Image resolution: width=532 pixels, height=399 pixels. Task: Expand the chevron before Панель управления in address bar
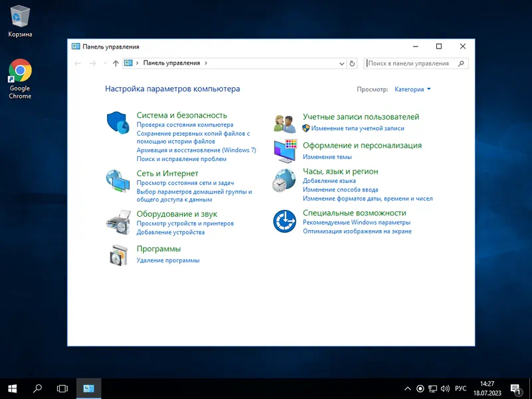pyautogui.click(x=138, y=63)
